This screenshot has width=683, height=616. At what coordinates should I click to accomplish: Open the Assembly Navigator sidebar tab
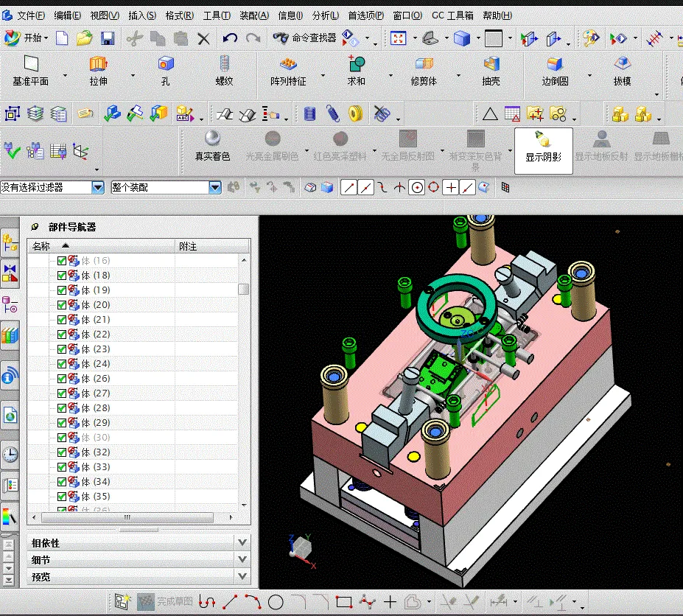tap(10, 244)
